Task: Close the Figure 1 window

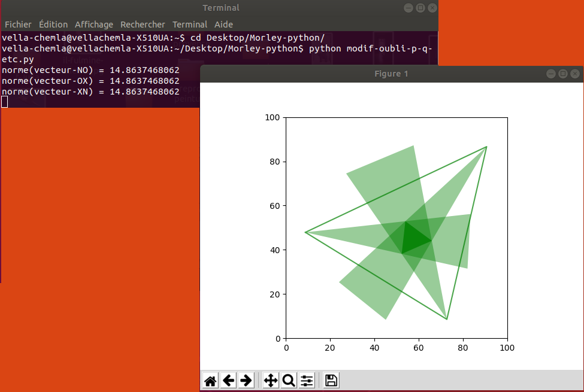Action: pyautogui.click(x=574, y=74)
